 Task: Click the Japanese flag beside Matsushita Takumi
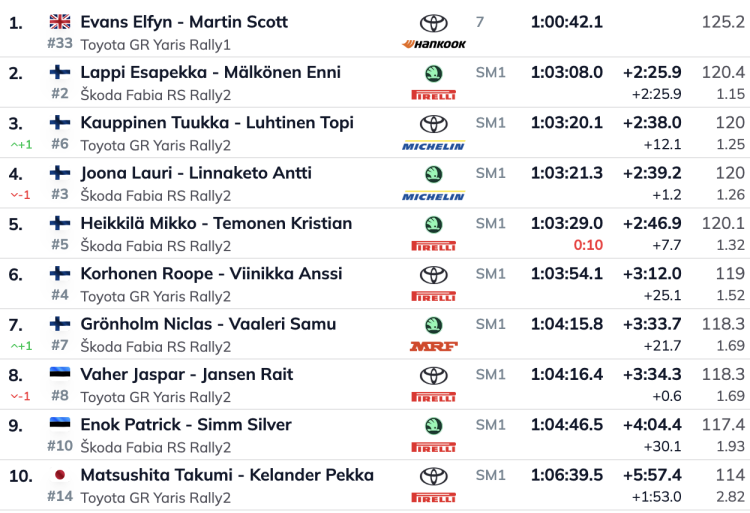pos(60,475)
